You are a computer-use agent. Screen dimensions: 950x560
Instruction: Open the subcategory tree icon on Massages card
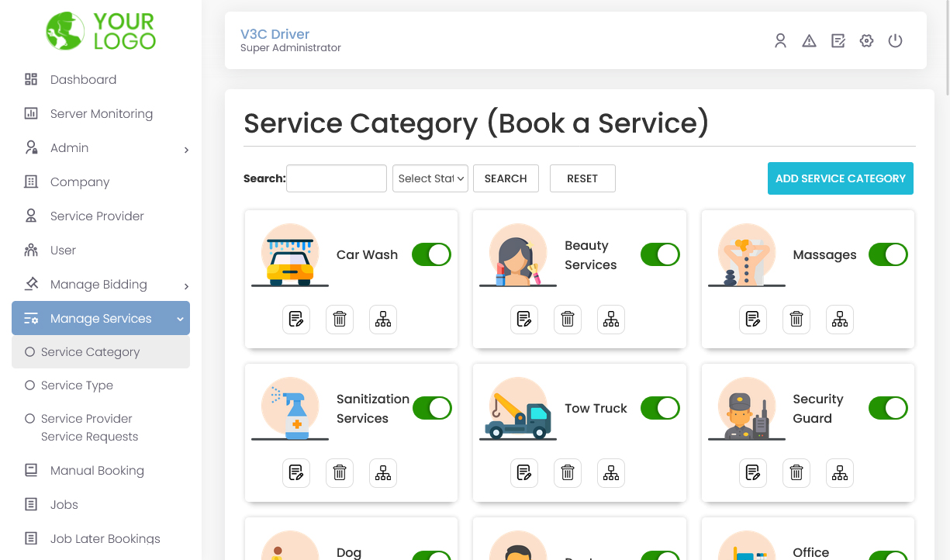(839, 319)
